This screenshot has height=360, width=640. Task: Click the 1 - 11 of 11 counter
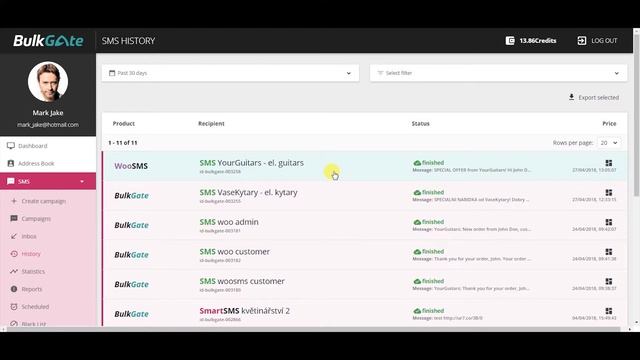[122, 142]
